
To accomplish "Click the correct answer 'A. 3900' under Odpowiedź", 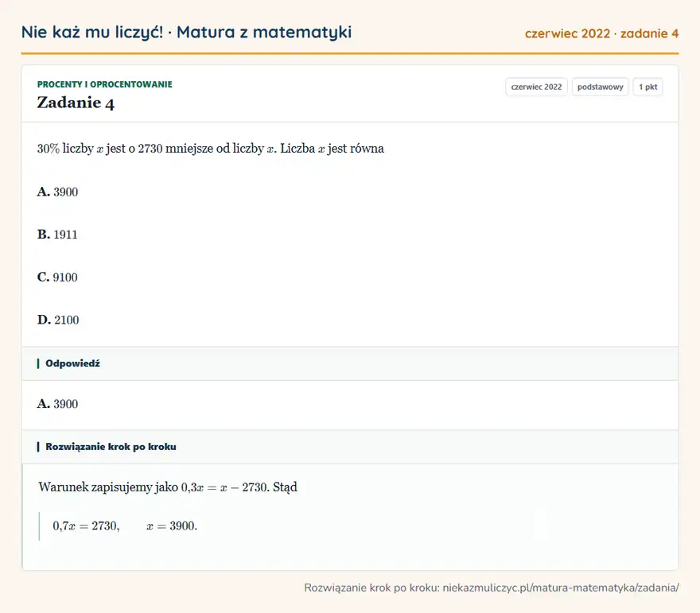I will pyautogui.click(x=57, y=404).
